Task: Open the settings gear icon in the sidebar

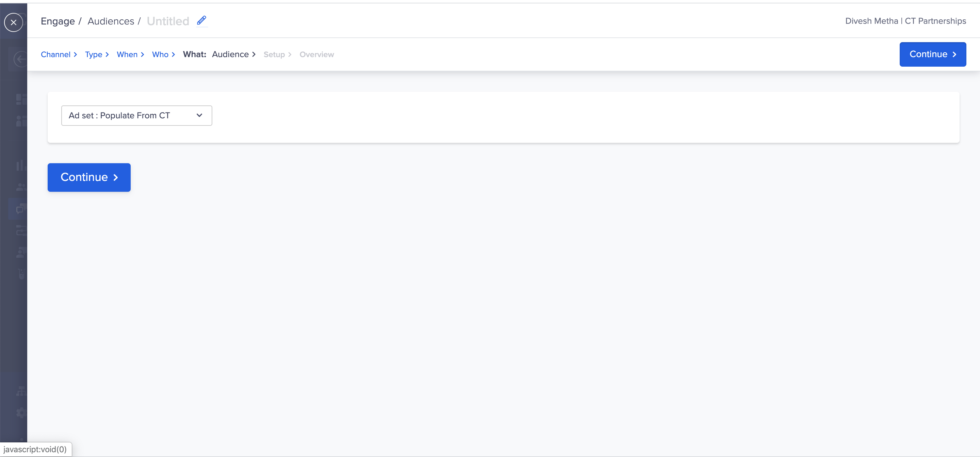Action: [21, 412]
